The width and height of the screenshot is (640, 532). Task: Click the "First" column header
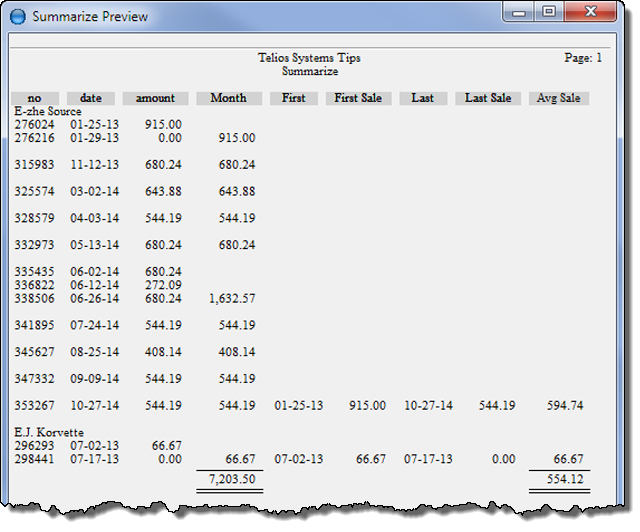pyautogui.click(x=294, y=98)
